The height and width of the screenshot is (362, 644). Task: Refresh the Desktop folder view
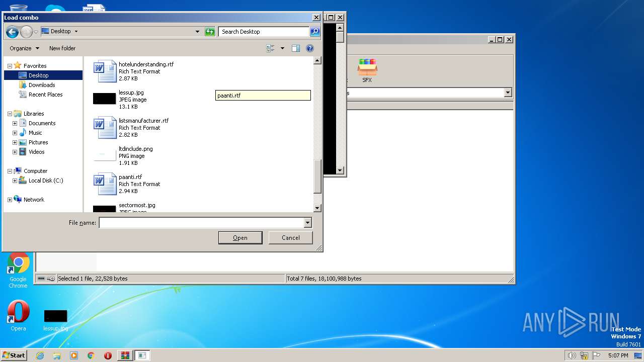(x=210, y=32)
